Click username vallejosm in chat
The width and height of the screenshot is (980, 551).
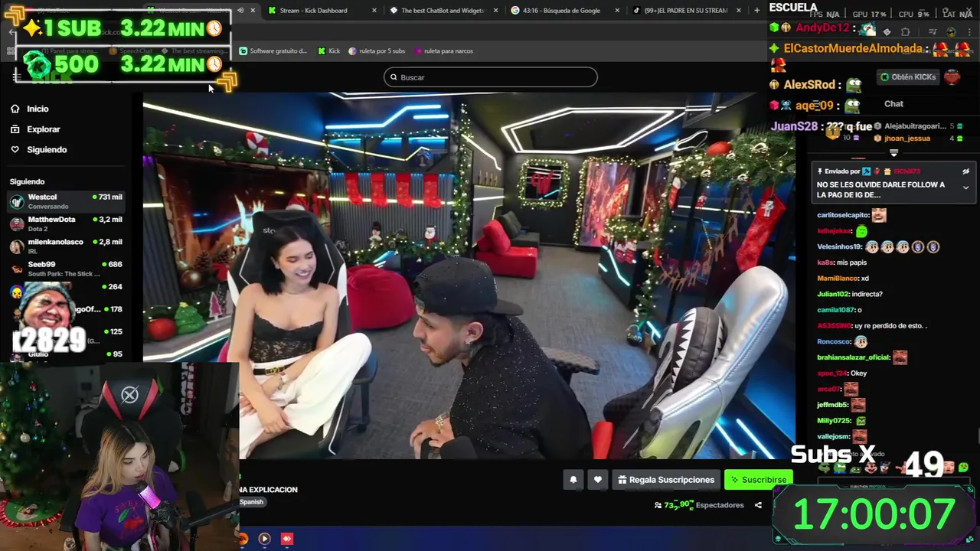[834, 436]
